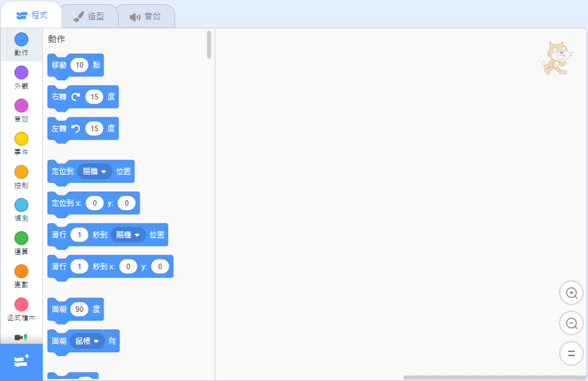Click the 右轉 15 度 block
This screenshot has width=588, height=381.
pyautogui.click(x=59, y=97)
